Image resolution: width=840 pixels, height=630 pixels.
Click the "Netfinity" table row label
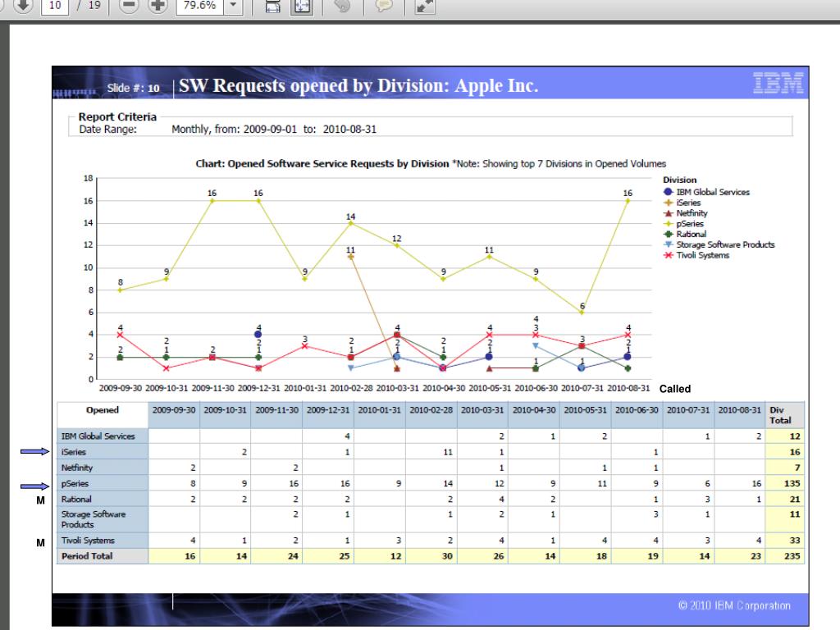(76, 468)
